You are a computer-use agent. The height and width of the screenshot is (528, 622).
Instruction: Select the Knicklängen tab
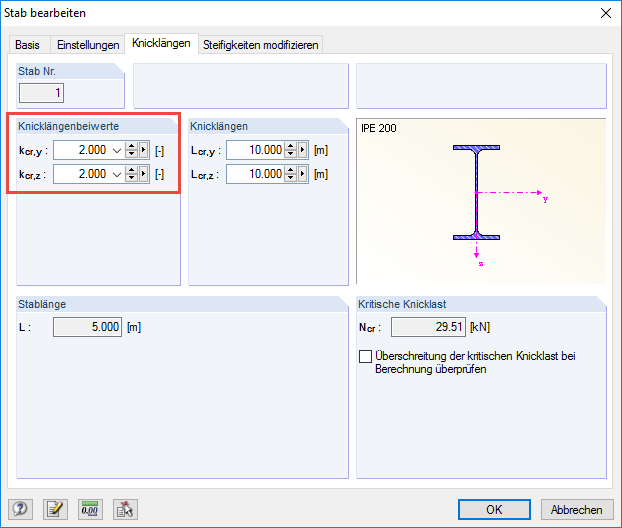pyautogui.click(x=161, y=43)
